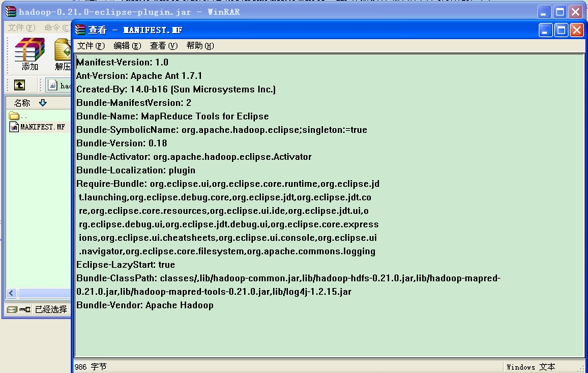The image size is (588, 373).
Task: Open the Help (帮助) menu in viewer
Action: [200, 46]
